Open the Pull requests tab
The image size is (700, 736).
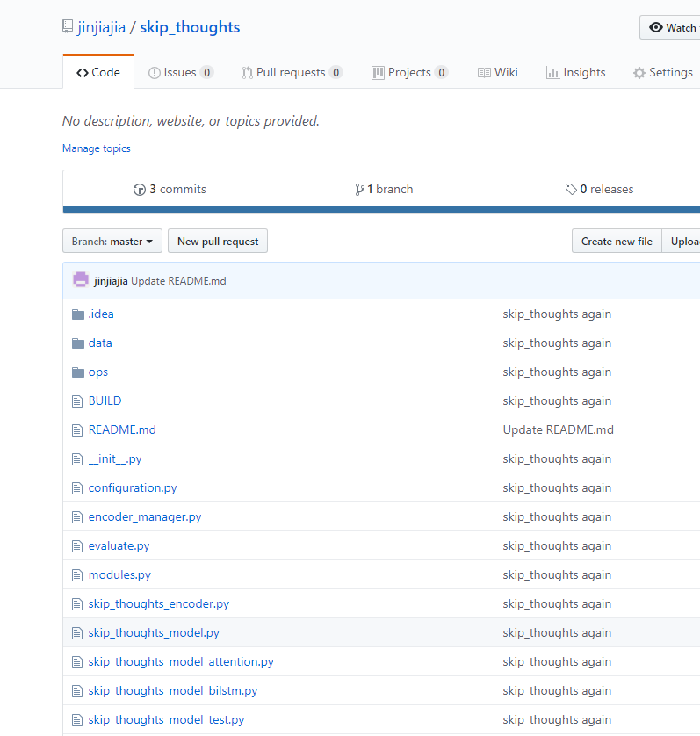(x=292, y=72)
